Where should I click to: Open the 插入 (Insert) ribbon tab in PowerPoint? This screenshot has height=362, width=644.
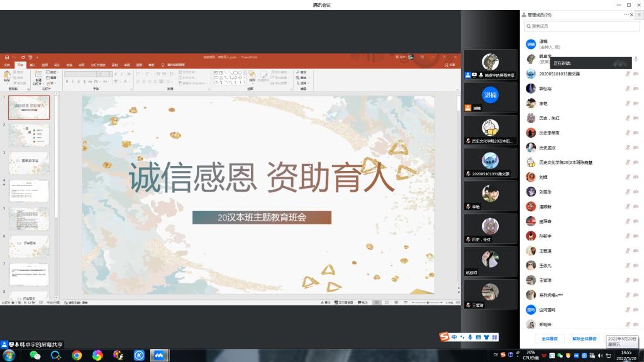click(x=32, y=65)
